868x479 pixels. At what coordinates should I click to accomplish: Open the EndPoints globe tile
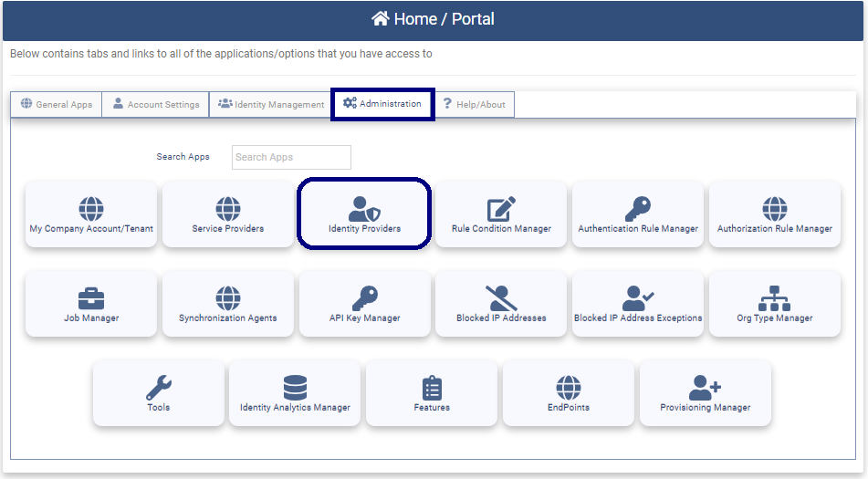tap(569, 393)
